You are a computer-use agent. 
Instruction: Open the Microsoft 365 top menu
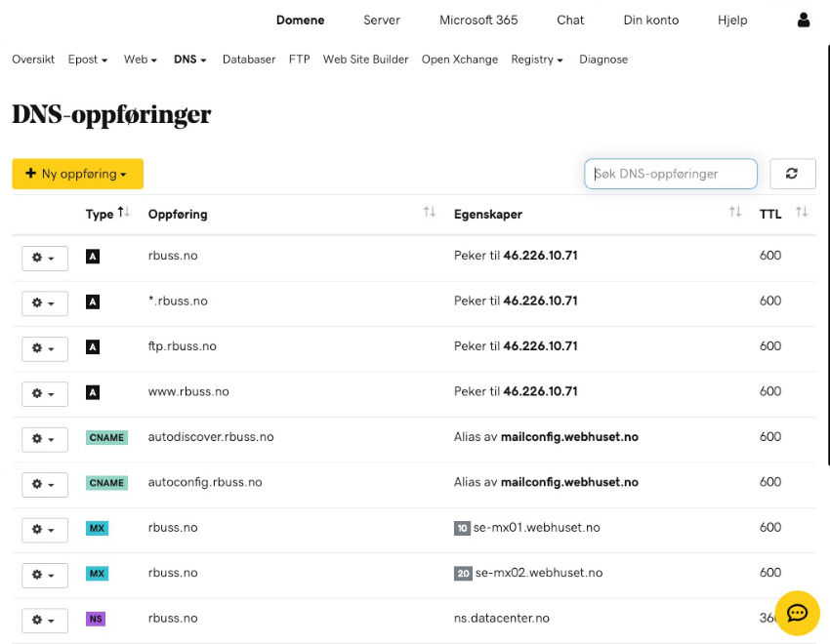click(478, 20)
